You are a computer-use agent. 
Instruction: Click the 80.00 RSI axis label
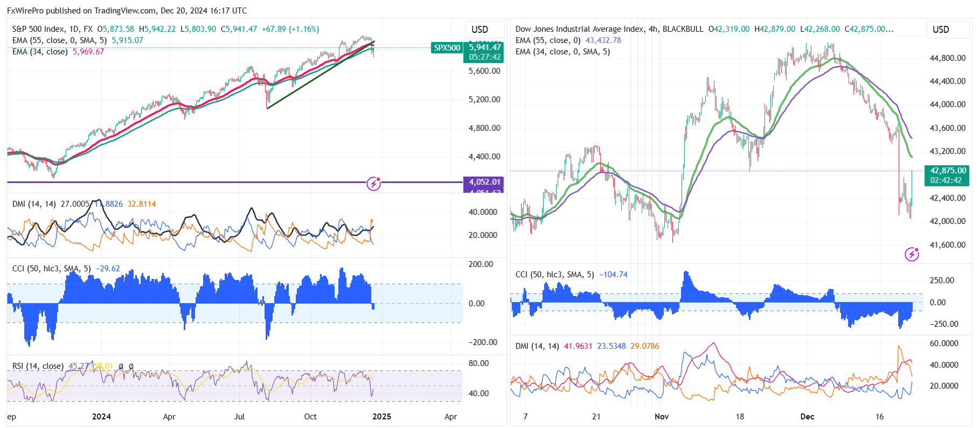pyautogui.click(x=478, y=363)
